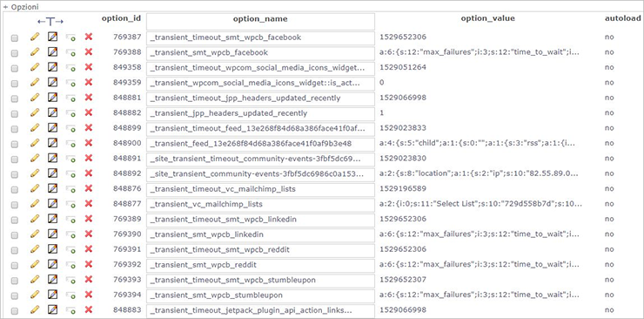The image size is (644, 319).
Task: Delete row 849359 with red X
Action: 88,82
